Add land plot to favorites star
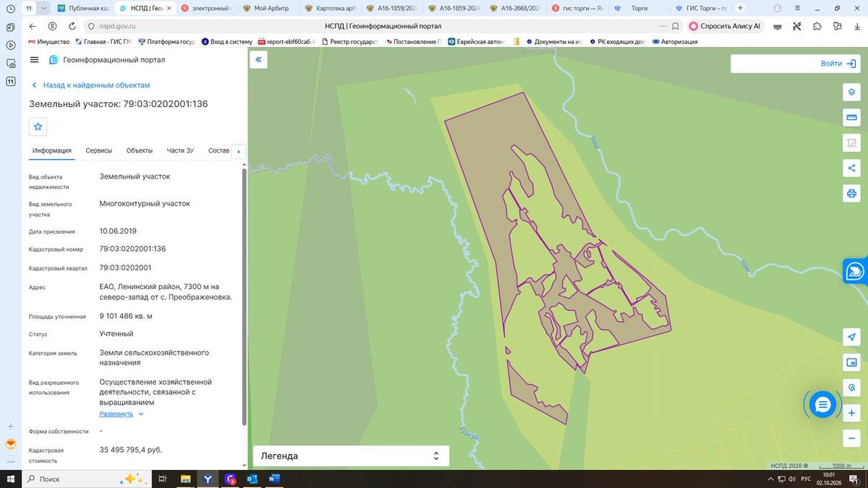The image size is (868, 488). click(x=38, y=127)
